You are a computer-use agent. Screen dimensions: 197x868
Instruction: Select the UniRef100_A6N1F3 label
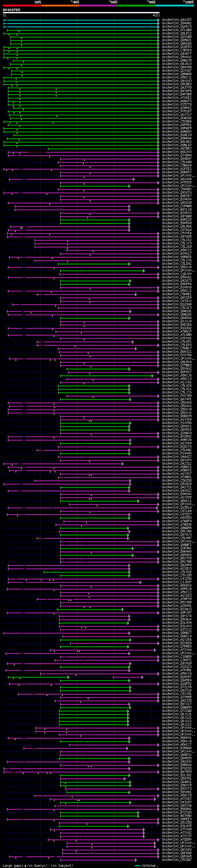pyautogui.click(x=177, y=101)
